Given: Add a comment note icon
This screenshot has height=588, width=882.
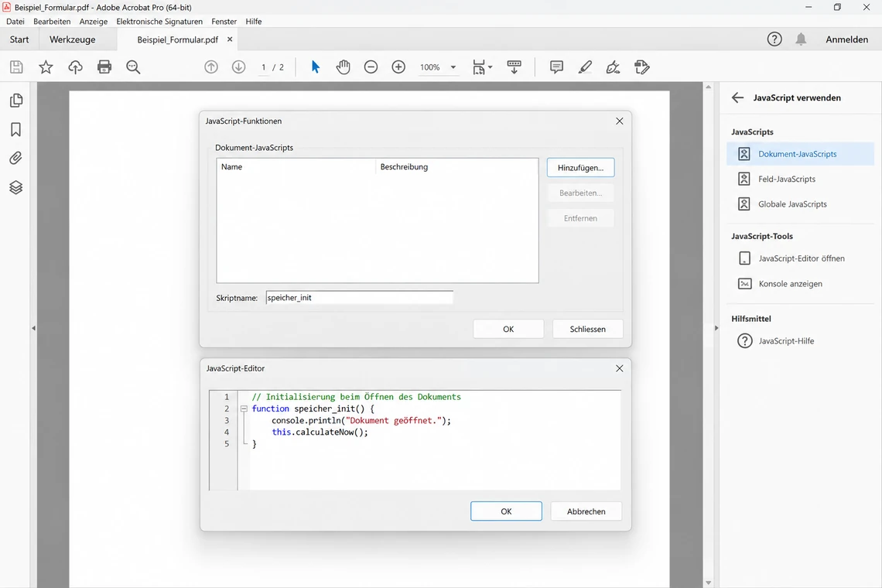Looking at the screenshot, I should pyautogui.click(x=556, y=67).
